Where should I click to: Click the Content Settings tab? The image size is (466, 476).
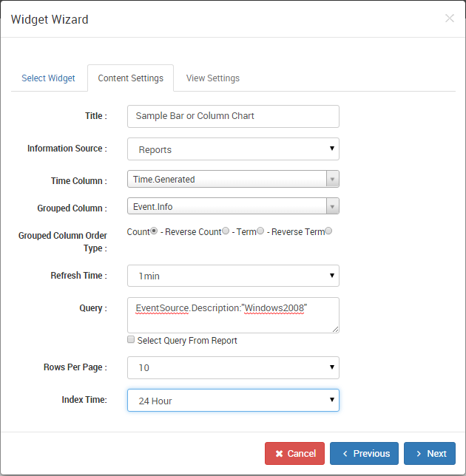(x=131, y=78)
